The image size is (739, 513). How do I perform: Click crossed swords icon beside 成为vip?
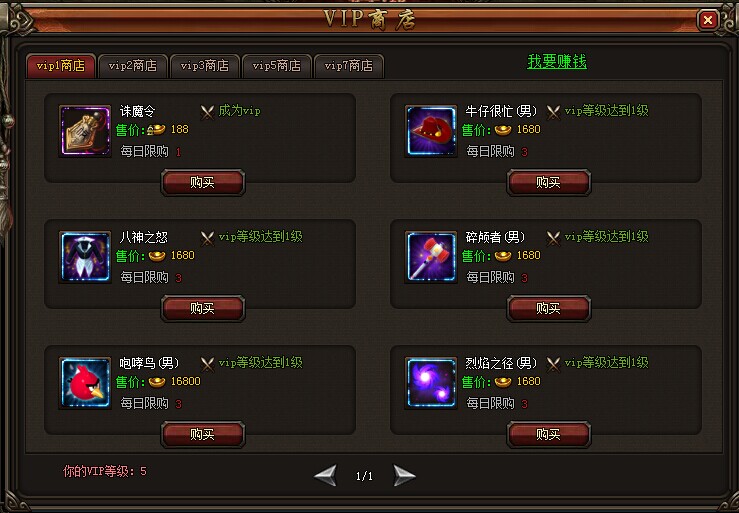click(x=207, y=112)
